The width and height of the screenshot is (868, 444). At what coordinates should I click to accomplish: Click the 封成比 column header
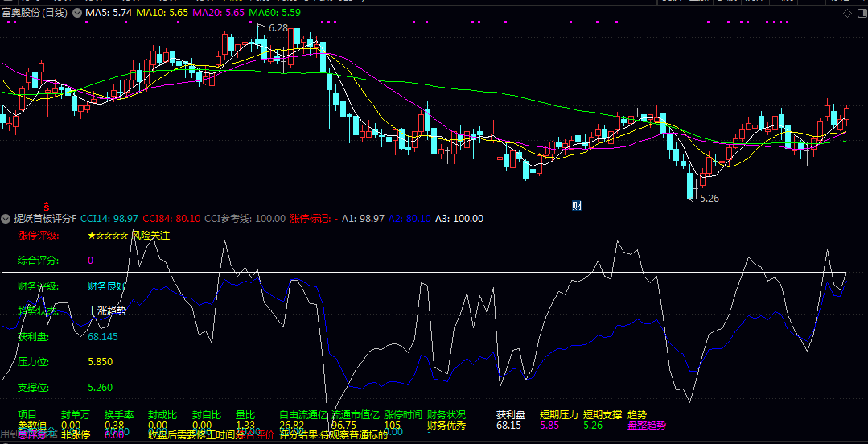pyautogui.click(x=162, y=415)
